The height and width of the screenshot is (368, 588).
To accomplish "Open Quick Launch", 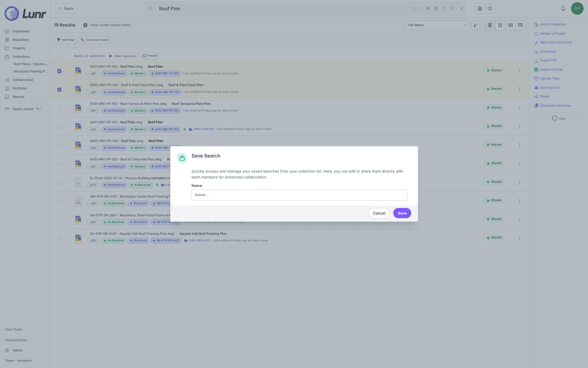I will point(23,109).
